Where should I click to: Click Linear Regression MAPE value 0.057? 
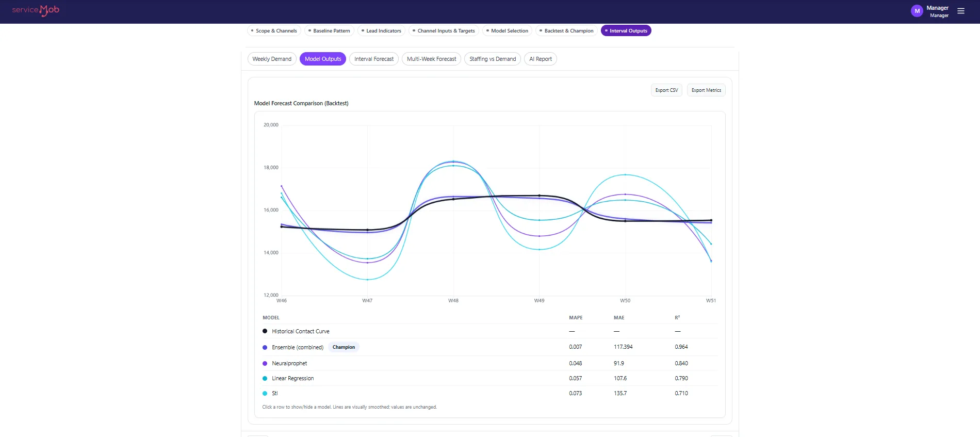pos(576,378)
